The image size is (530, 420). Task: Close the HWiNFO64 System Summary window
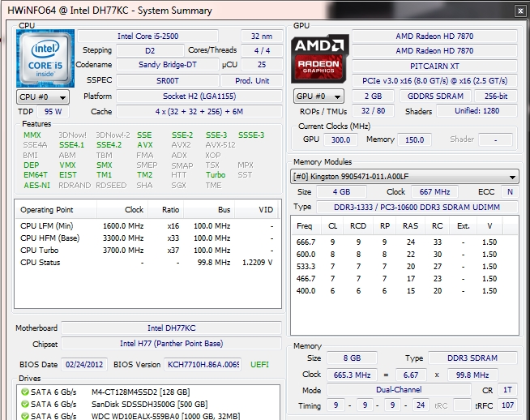[x=520, y=11]
